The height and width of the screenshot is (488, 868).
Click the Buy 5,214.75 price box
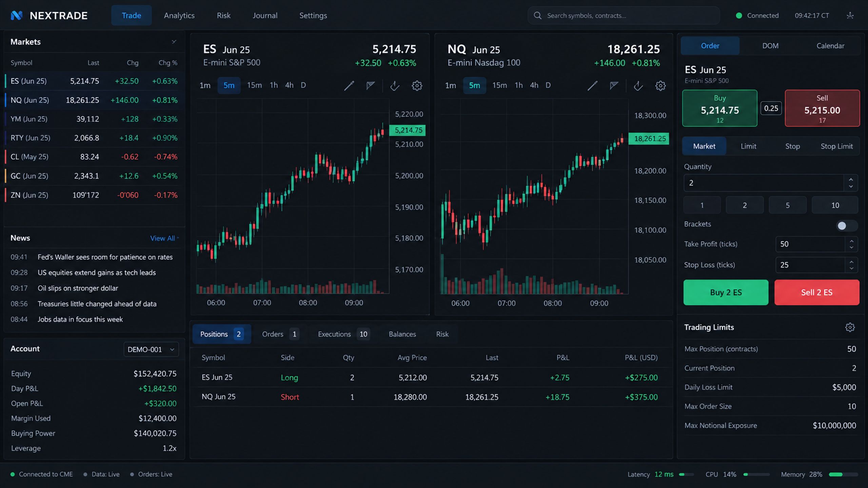[719, 108]
